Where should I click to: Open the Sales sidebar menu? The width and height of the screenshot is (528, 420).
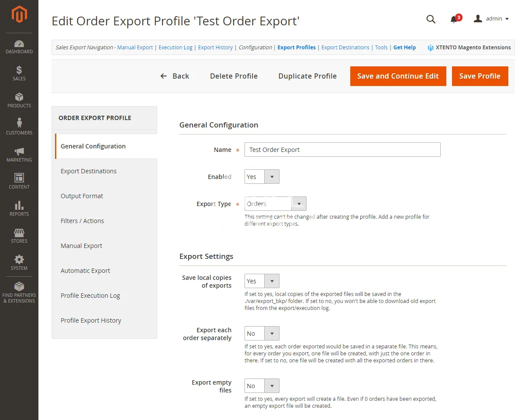(19, 73)
